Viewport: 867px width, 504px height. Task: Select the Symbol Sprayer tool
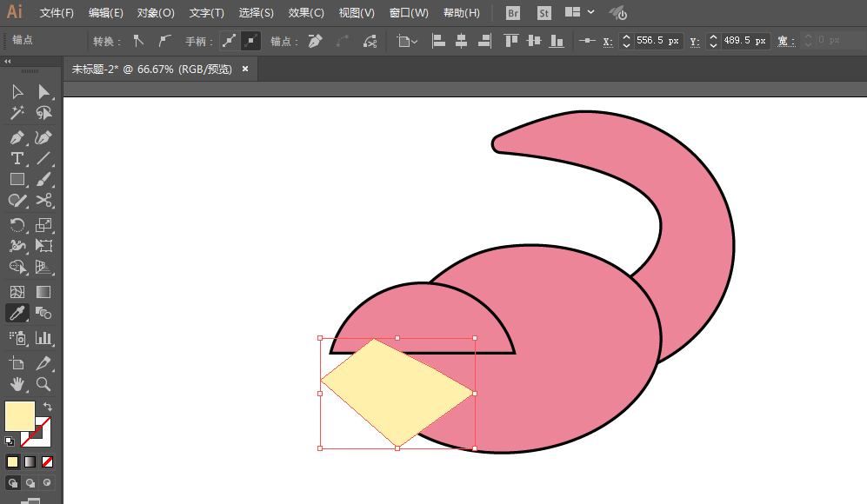click(x=17, y=338)
